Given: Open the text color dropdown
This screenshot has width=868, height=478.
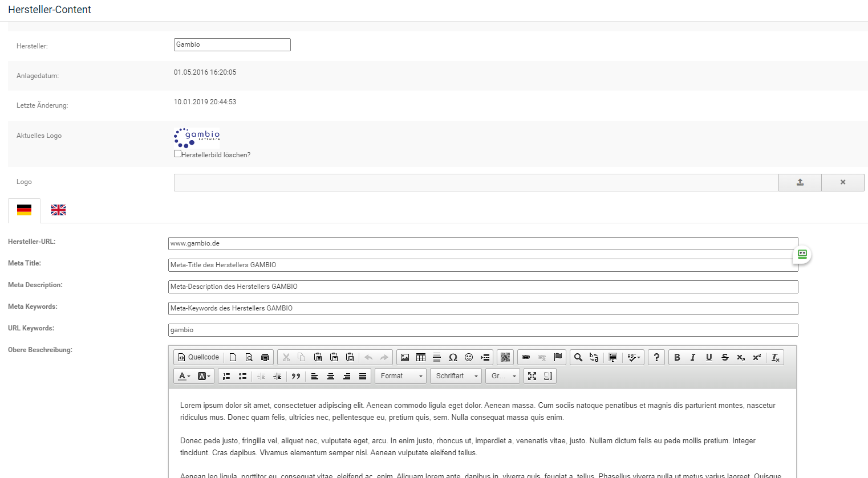Looking at the screenshot, I should tap(184, 376).
